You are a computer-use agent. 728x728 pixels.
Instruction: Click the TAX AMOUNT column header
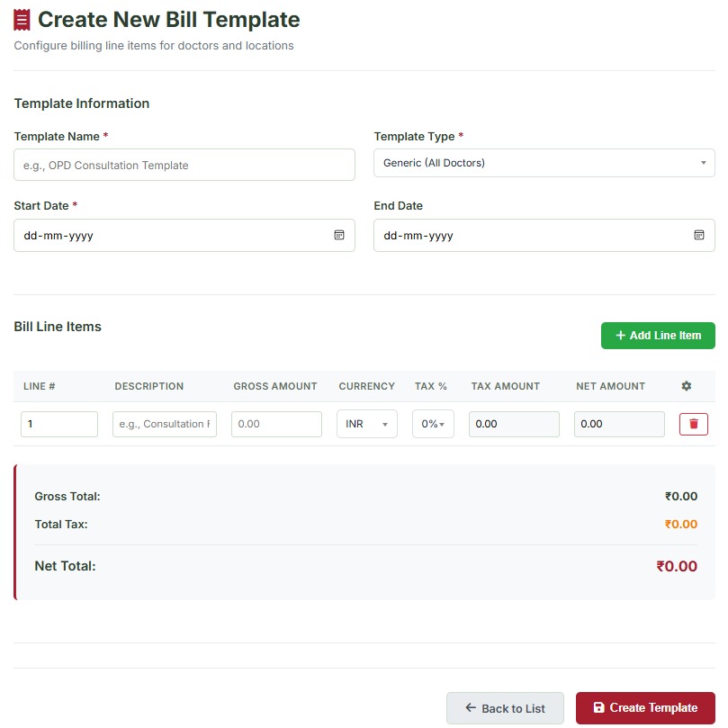(x=506, y=386)
